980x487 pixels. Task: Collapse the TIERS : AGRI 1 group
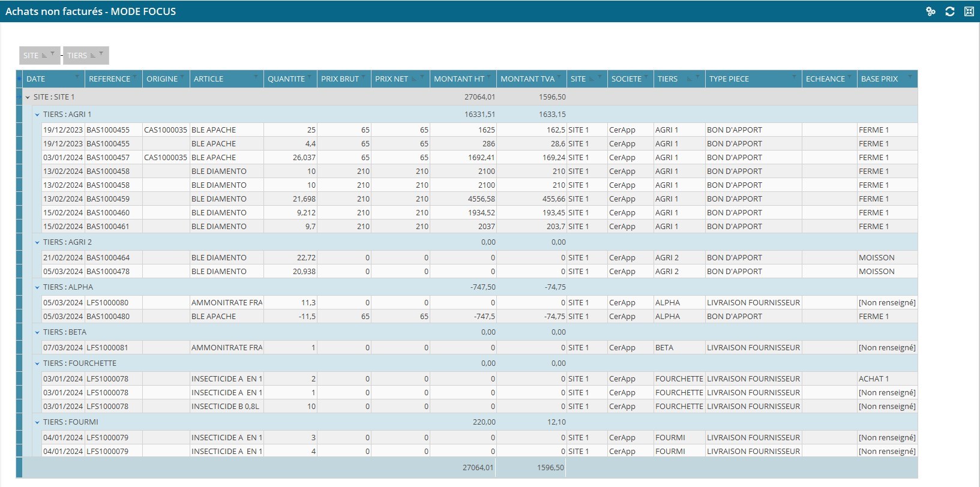37,115
